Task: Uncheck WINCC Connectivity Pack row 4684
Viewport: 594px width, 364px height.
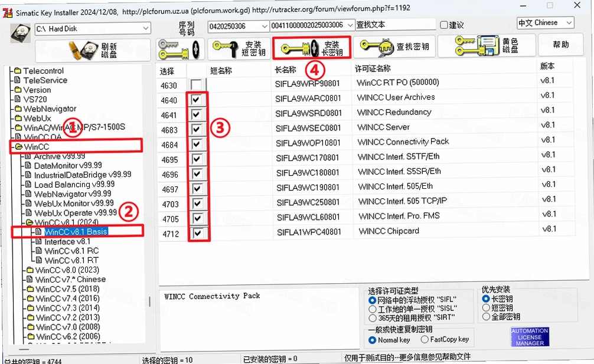Action: [196, 144]
